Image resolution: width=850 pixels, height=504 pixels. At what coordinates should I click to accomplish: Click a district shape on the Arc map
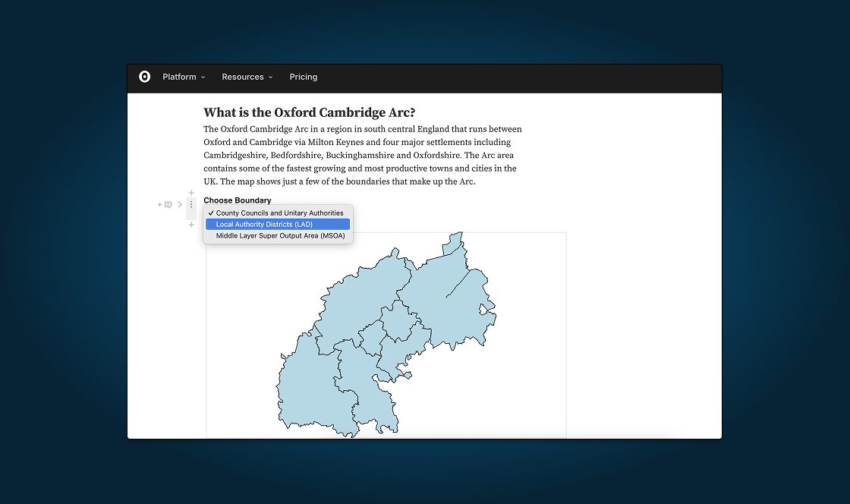364,296
